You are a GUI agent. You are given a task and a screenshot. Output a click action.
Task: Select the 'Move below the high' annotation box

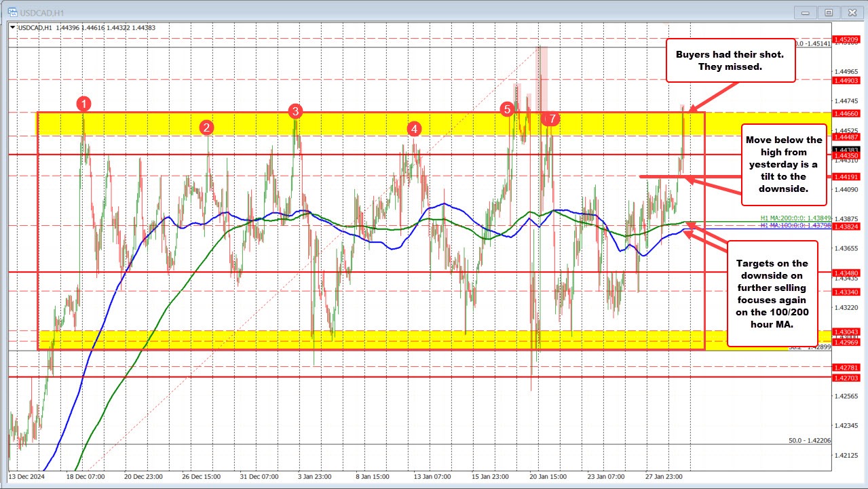(x=785, y=163)
